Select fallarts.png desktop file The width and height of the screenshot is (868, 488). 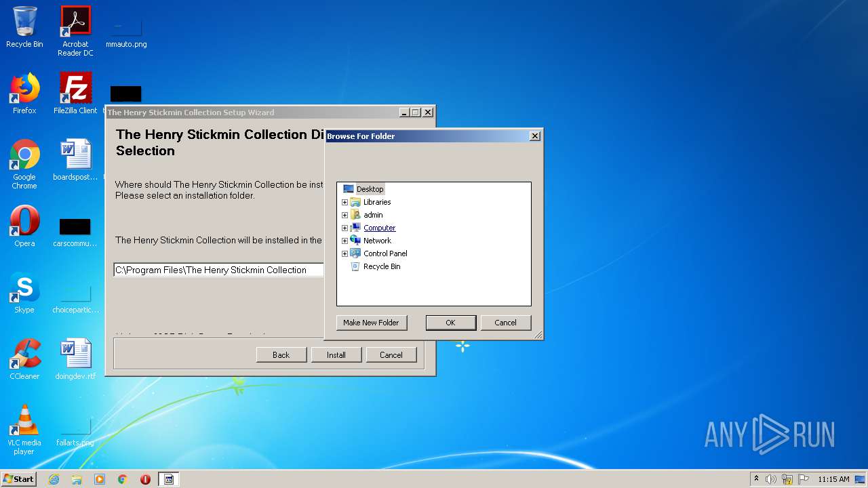(x=75, y=431)
